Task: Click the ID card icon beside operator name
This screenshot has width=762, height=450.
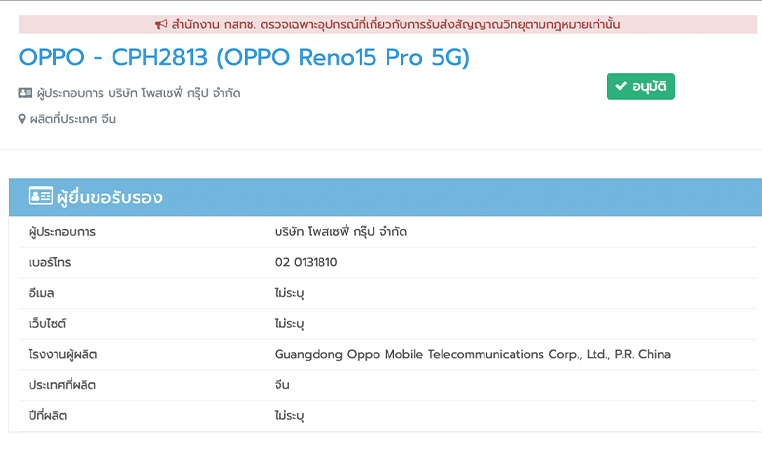Action: pos(25,93)
